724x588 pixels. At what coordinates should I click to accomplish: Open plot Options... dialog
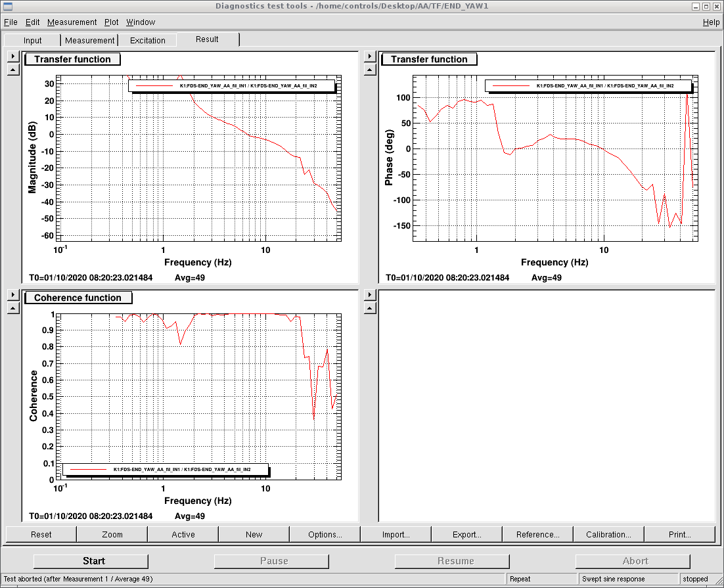point(325,534)
